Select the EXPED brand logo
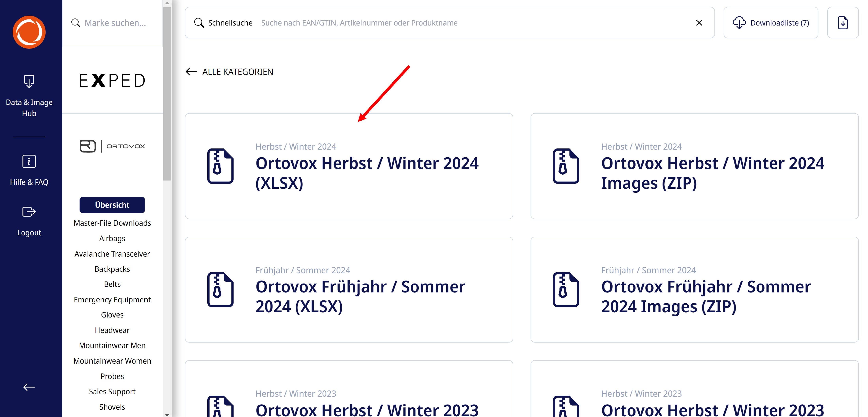Screen dimensions: 868x417 click(x=112, y=80)
